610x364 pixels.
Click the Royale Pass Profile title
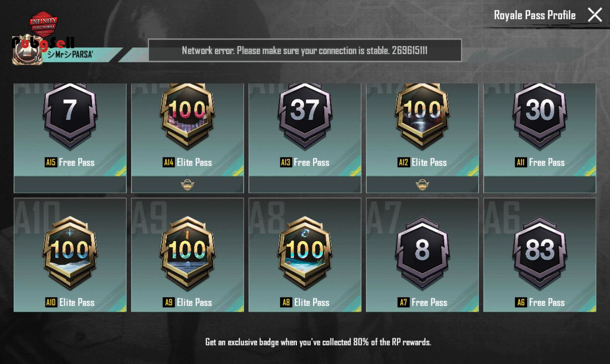point(535,15)
